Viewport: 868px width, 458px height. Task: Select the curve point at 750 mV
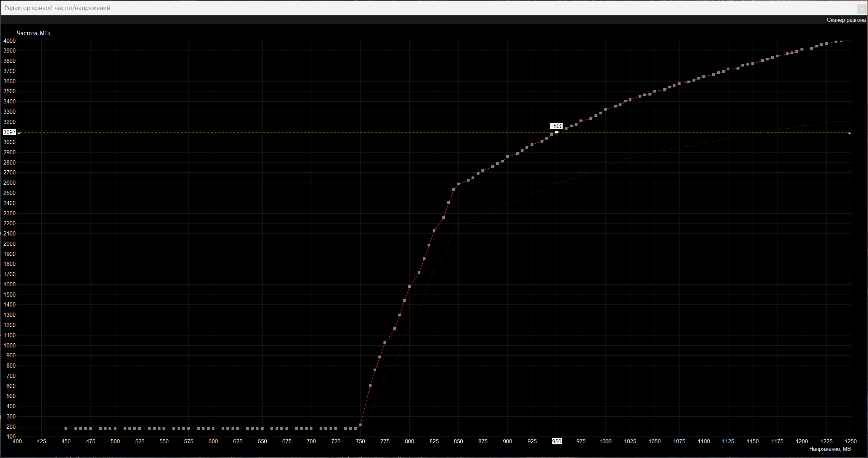point(360,425)
